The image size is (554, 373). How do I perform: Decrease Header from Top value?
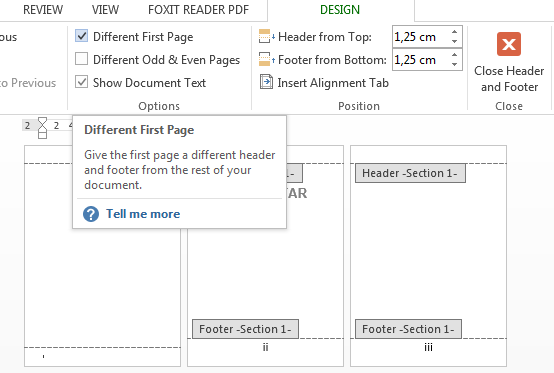coord(454,41)
